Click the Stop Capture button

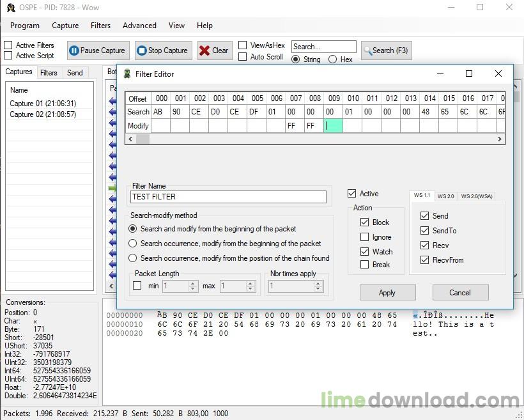point(164,51)
